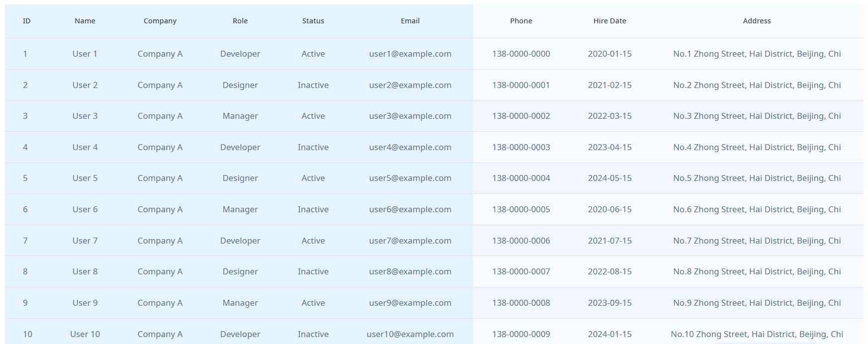The height and width of the screenshot is (344, 868).
Task: Click the Email column header
Action: click(410, 21)
